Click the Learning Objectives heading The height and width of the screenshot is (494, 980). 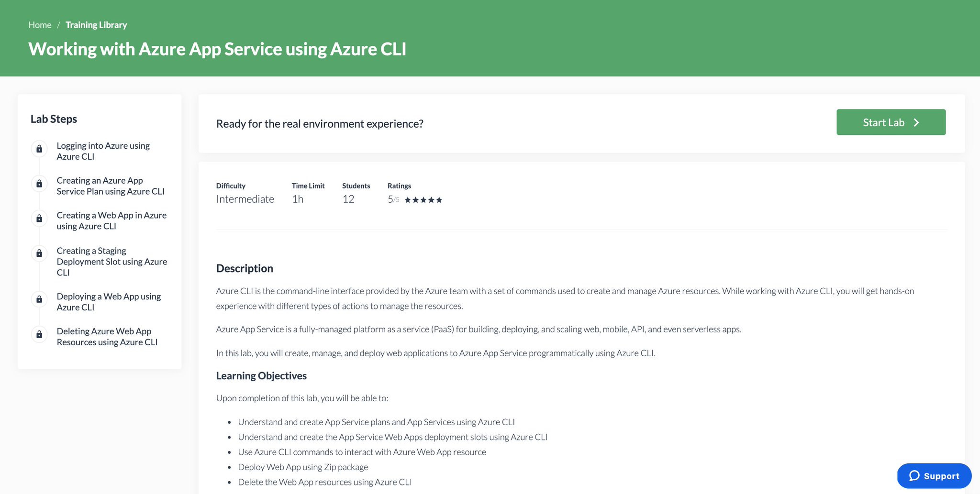pos(261,376)
